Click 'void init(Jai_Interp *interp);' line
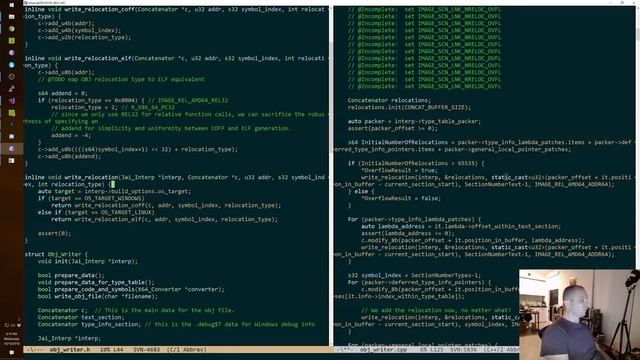 click(x=88, y=261)
